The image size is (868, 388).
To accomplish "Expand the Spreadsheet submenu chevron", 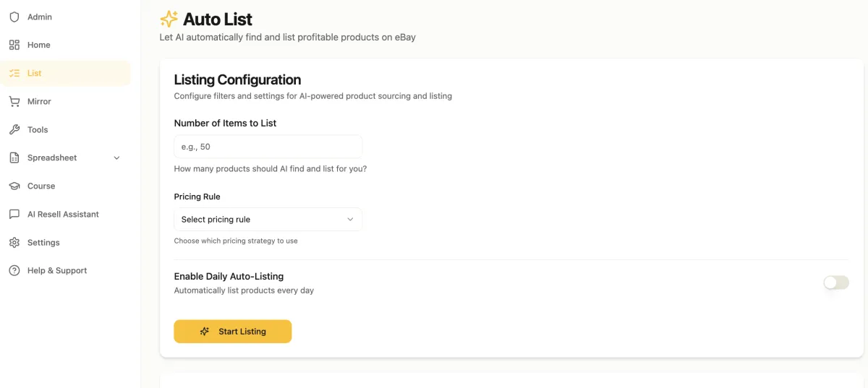I will [x=117, y=158].
